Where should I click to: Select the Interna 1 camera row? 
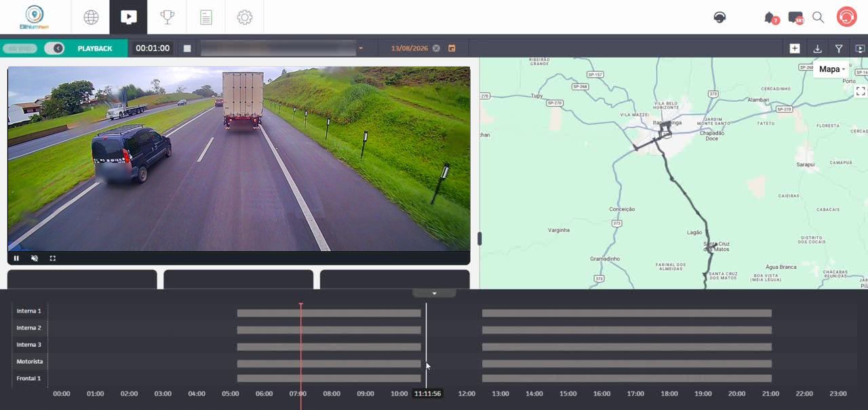(29, 311)
